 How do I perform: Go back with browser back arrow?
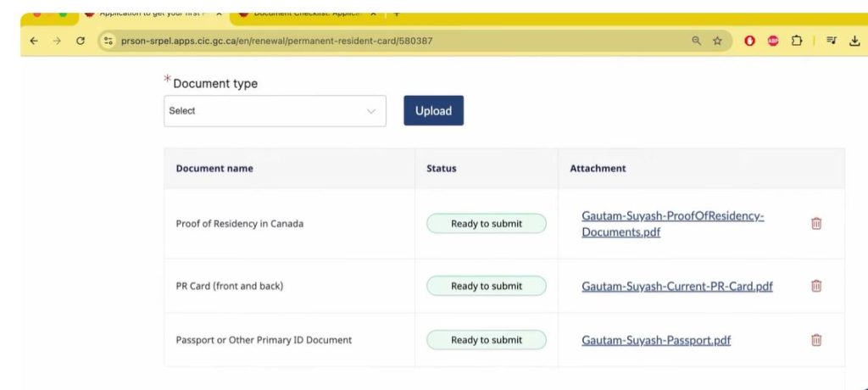coord(34,41)
